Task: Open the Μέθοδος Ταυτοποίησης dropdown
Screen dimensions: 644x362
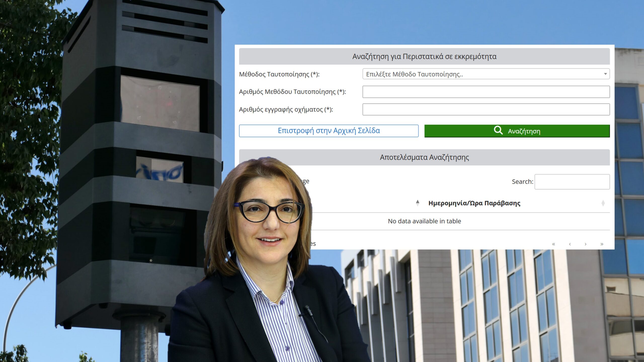Action: (x=486, y=74)
